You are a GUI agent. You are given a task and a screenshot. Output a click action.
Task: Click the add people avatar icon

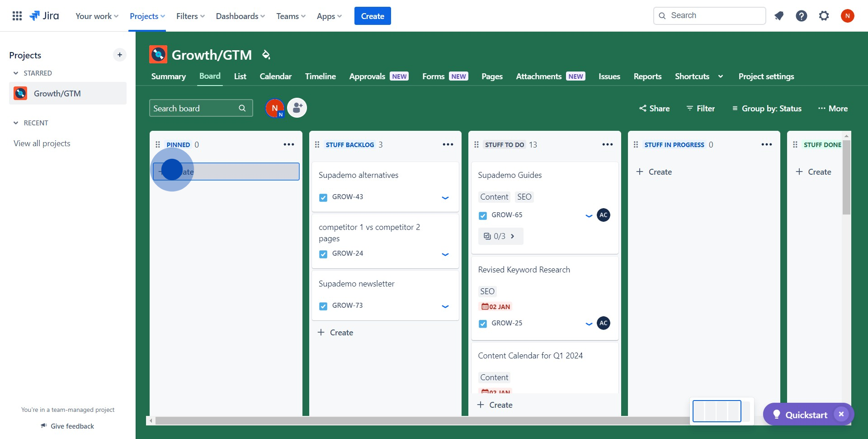tap(297, 108)
